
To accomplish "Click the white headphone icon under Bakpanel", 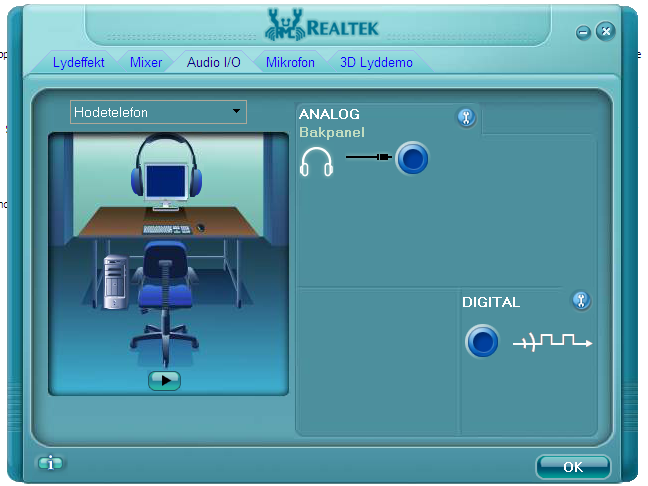I will (316, 161).
